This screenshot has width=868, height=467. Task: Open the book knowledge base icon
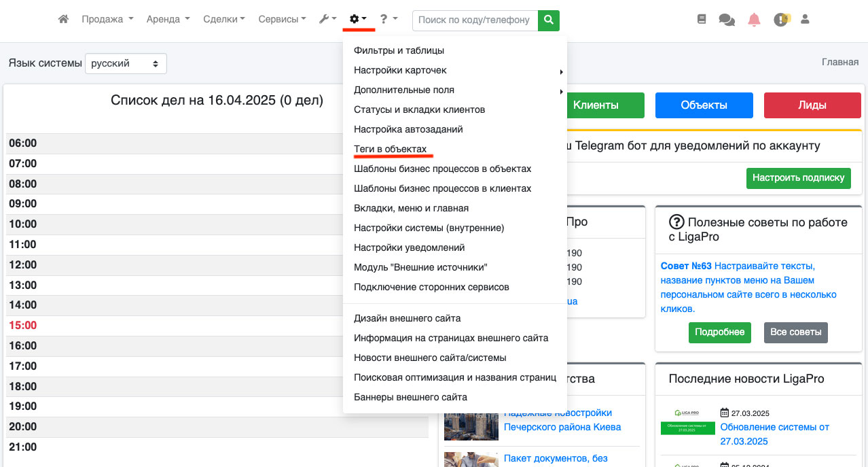702,20
